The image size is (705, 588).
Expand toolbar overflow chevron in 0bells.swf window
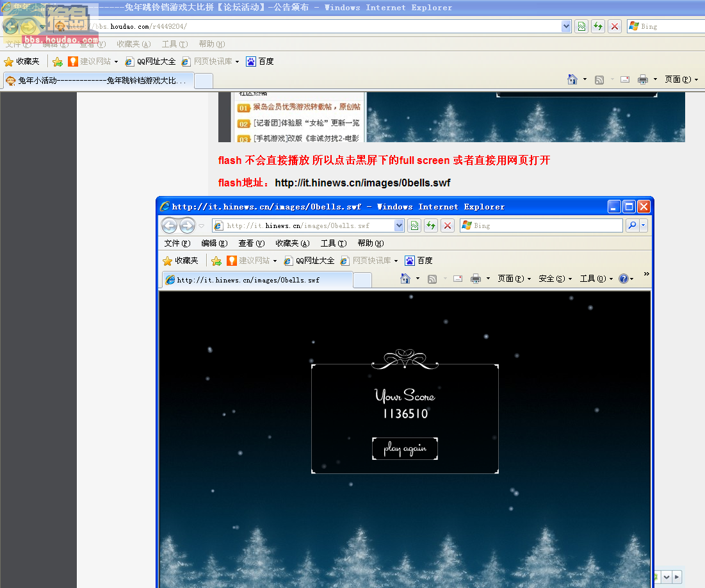646,274
